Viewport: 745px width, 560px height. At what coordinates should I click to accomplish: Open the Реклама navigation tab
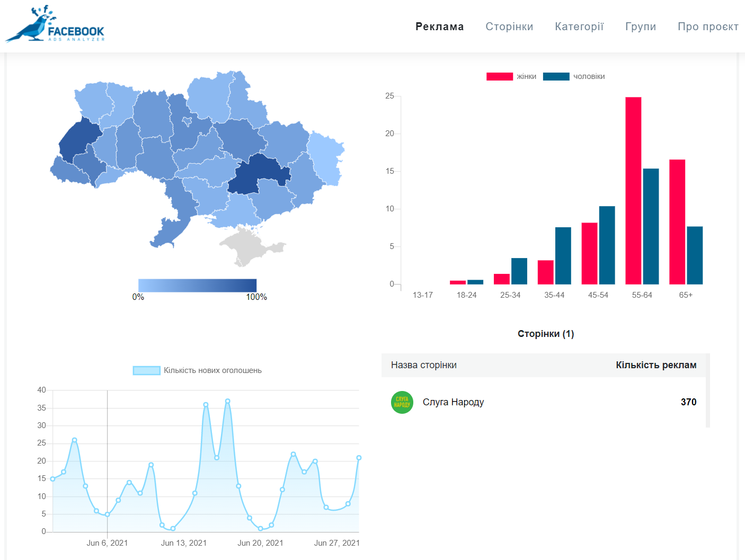[439, 26]
